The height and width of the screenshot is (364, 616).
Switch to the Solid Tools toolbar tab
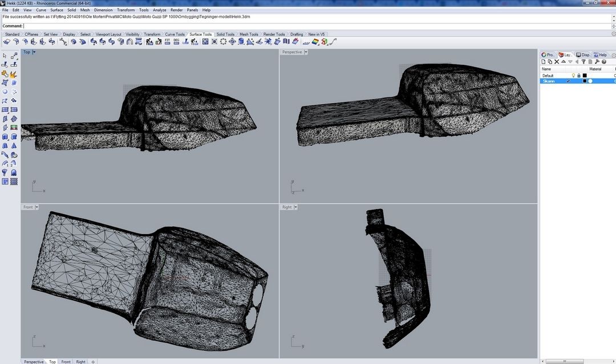(225, 34)
